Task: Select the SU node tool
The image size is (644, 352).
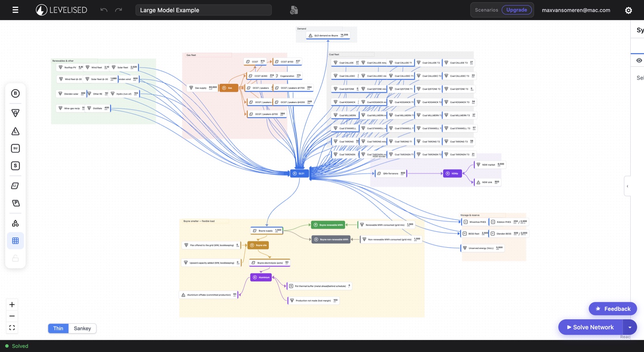Action: tap(15, 148)
